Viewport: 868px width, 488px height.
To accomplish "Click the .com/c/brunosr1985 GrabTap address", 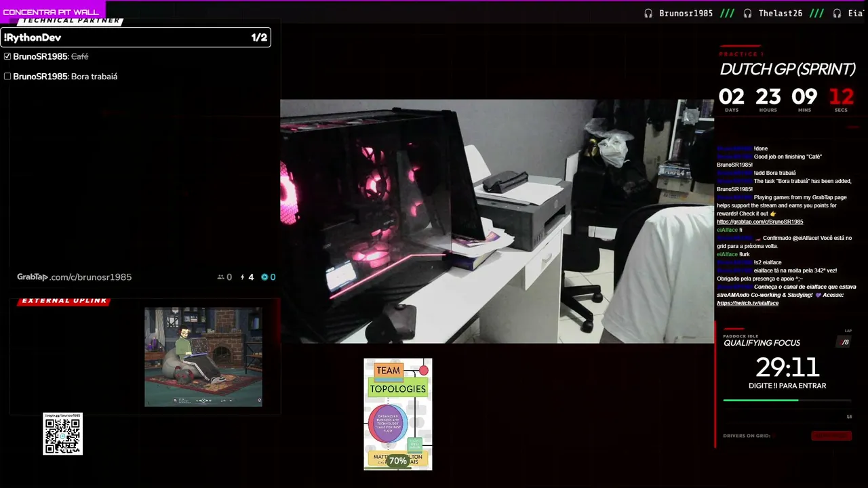I will [x=91, y=277].
